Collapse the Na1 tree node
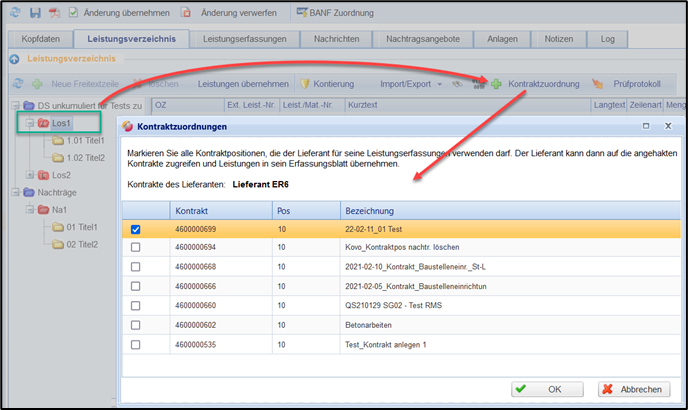The image size is (688, 410). (x=29, y=209)
